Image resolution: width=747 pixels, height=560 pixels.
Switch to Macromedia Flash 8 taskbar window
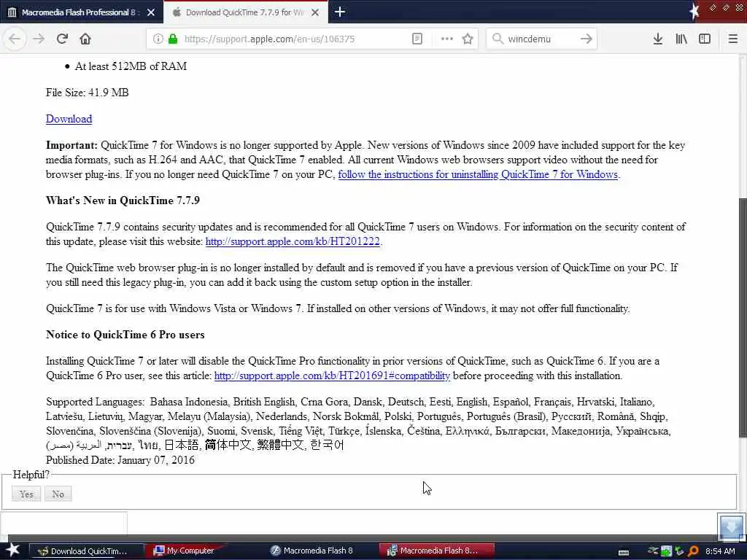tap(312, 551)
